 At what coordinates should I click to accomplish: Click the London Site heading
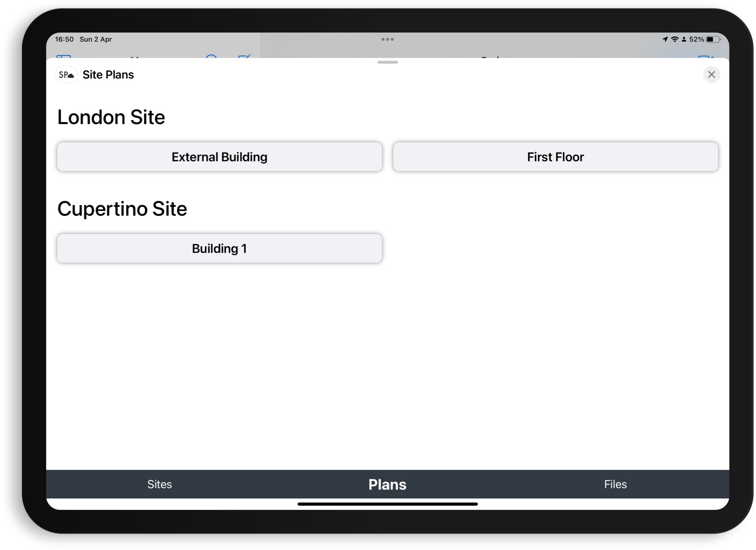tap(111, 117)
